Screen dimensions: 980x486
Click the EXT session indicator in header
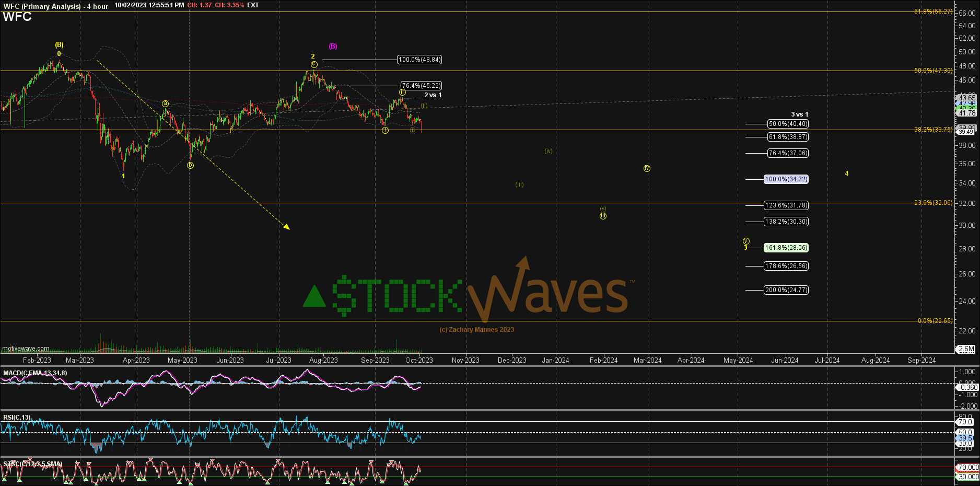[253, 5]
